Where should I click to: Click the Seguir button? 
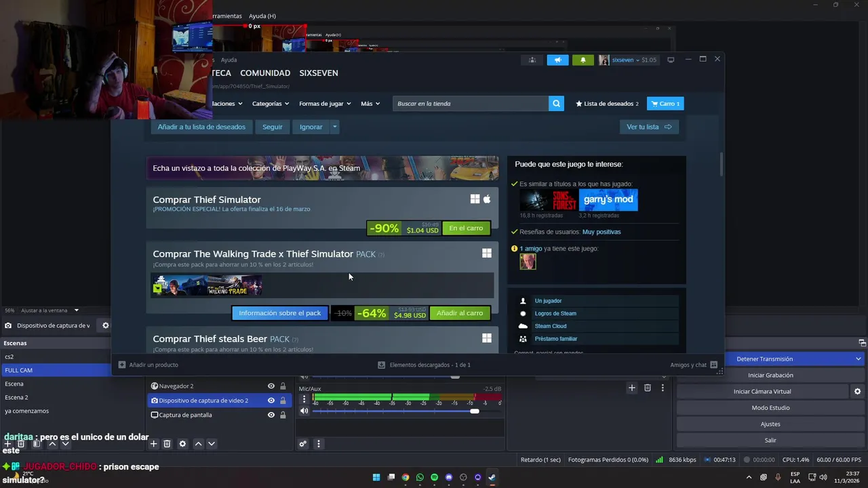tap(273, 127)
